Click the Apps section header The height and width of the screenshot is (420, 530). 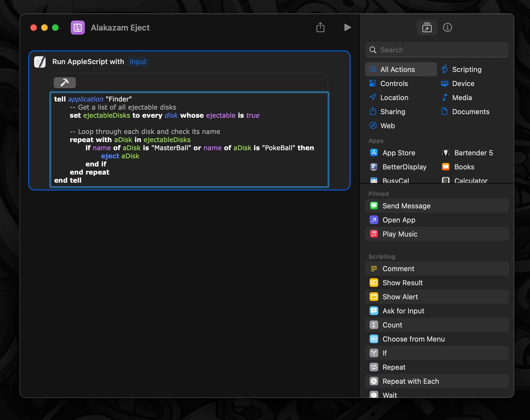[376, 141]
